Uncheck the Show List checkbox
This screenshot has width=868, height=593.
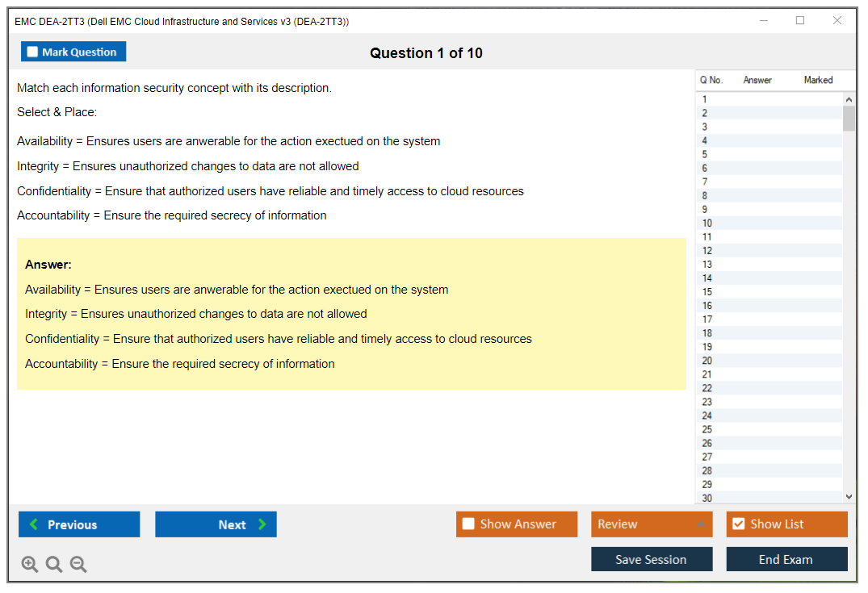(x=738, y=524)
